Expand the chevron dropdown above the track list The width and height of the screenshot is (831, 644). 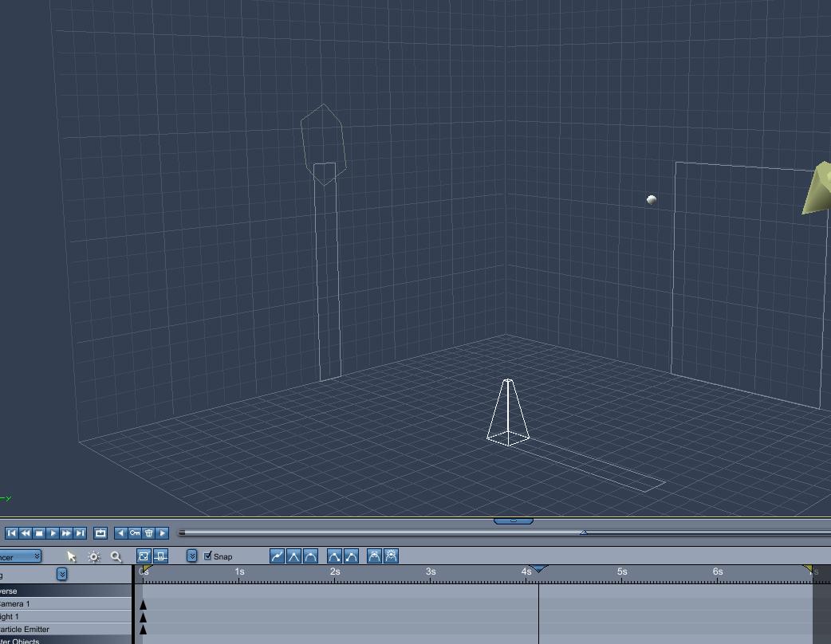61,575
